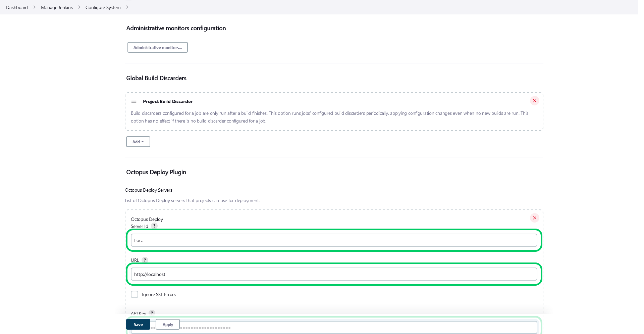Viewport: 644px width, 334px height.
Task: Enable Ignore SSL Errors checkbox
Action: point(135,294)
